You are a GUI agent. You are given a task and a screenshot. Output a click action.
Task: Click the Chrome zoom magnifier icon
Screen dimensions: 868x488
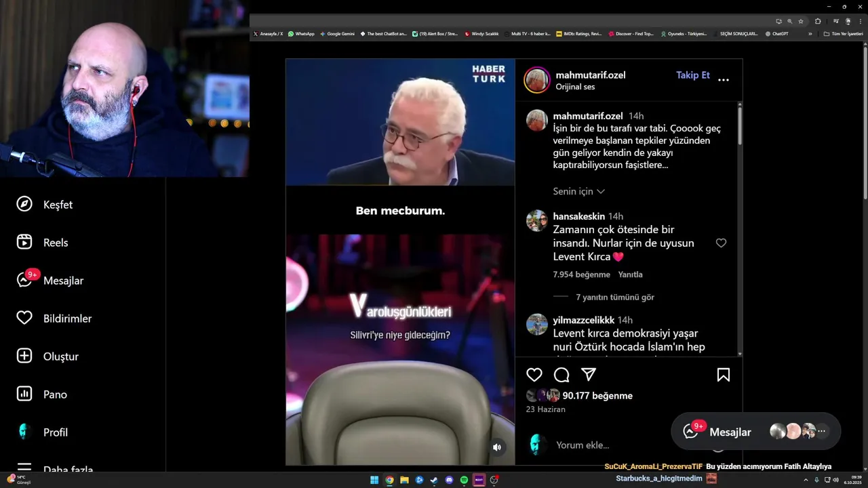pos(789,21)
